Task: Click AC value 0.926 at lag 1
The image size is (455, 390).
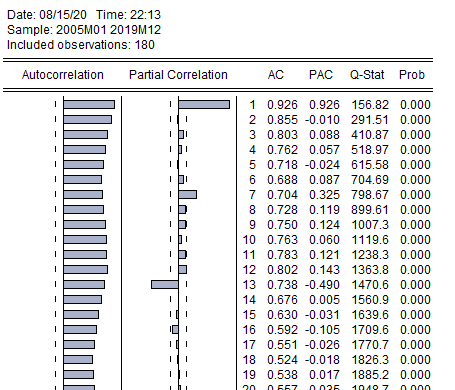Action: click(x=282, y=105)
